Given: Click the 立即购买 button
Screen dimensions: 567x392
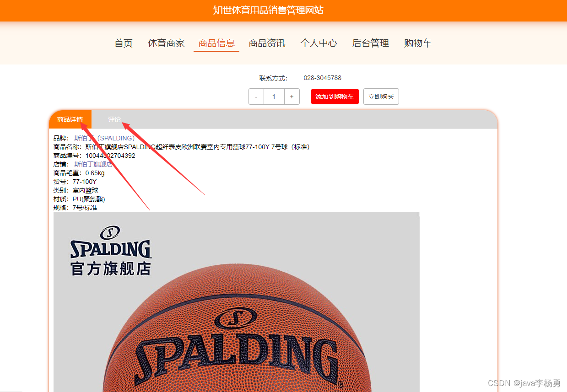Looking at the screenshot, I should point(381,97).
